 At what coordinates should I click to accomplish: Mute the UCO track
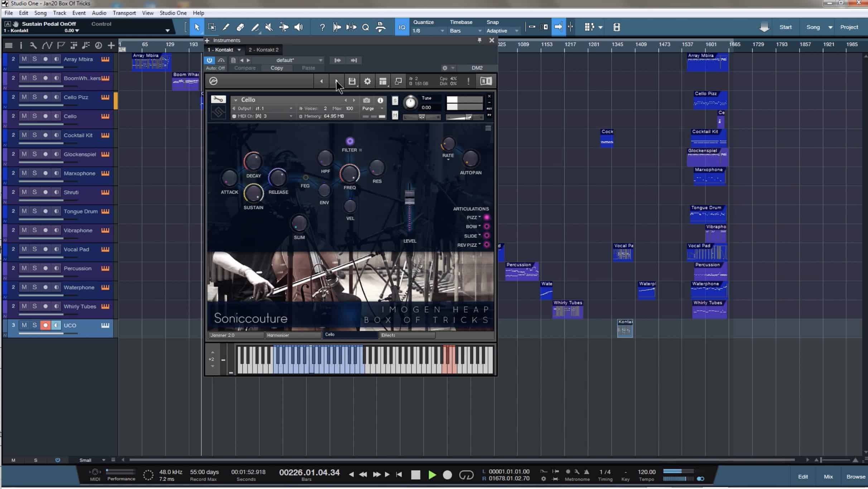pos(24,325)
